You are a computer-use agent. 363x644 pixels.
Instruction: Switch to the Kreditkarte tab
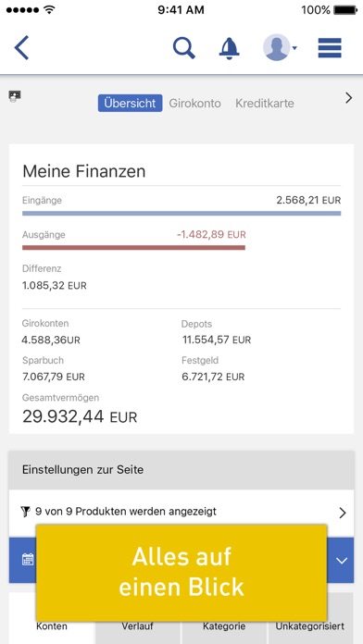click(x=265, y=103)
